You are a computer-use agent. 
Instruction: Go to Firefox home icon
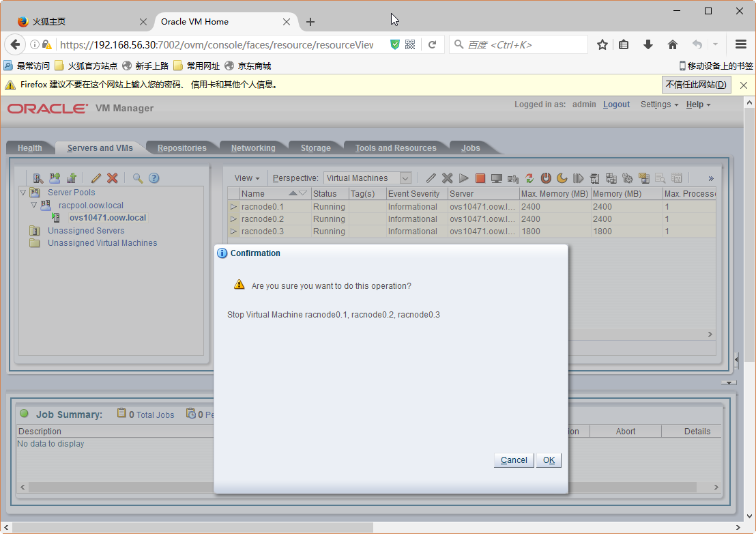coord(673,45)
